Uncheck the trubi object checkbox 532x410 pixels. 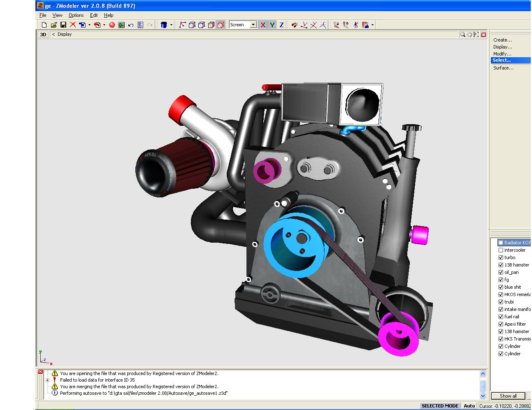(x=501, y=302)
